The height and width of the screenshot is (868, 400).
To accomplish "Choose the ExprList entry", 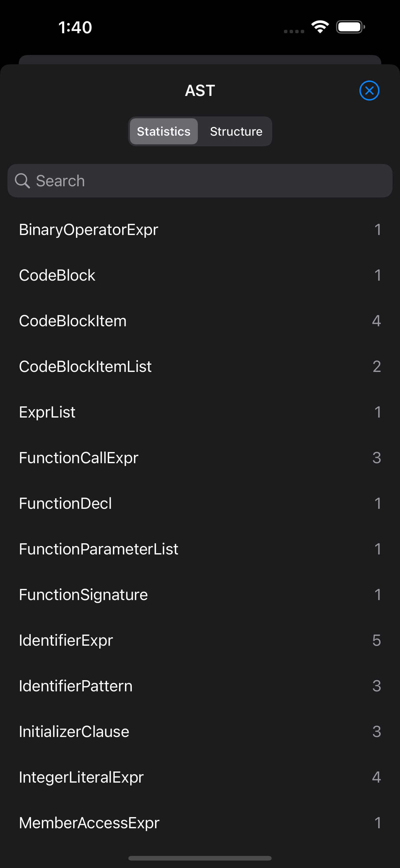I will 200,412.
